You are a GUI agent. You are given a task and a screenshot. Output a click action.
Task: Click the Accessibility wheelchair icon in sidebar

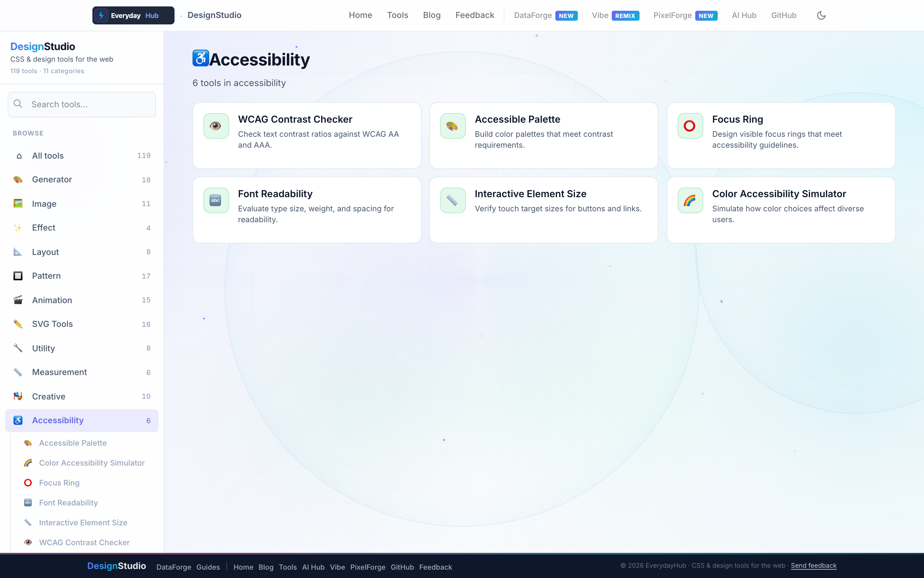coord(18,421)
